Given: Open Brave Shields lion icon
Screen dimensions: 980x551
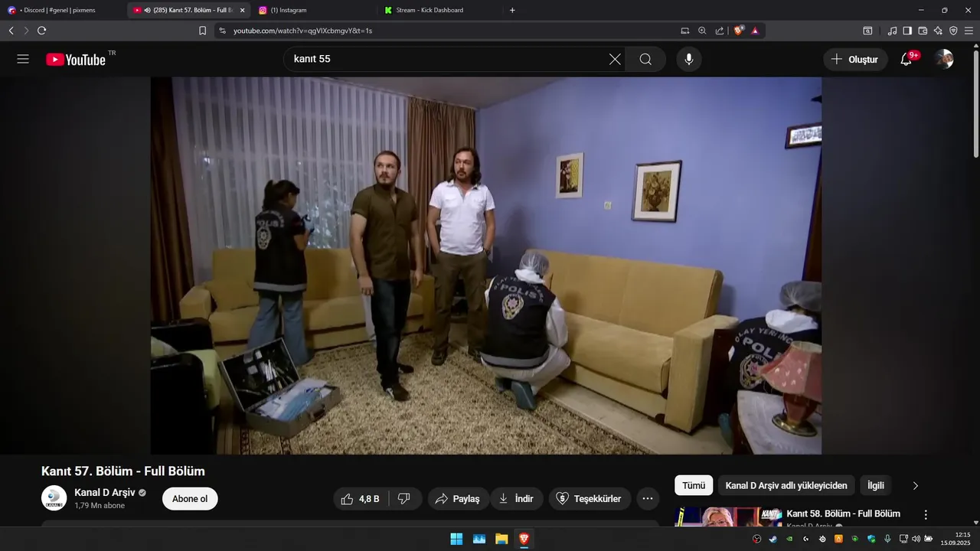Looking at the screenshot, I should (739, 31).
